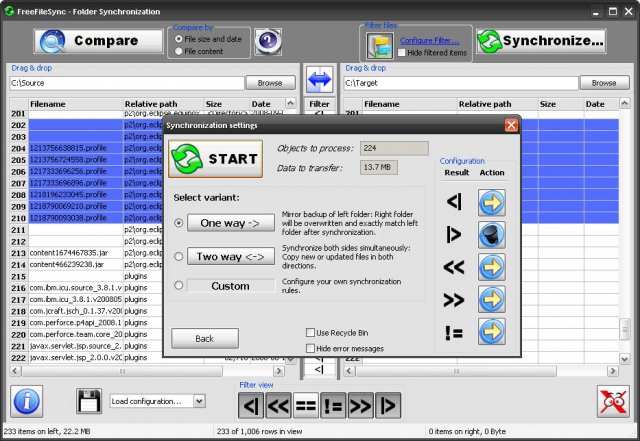Toggle filter view left newer button
This screenshot has width=640, height=441.
(x=278, y=405)
